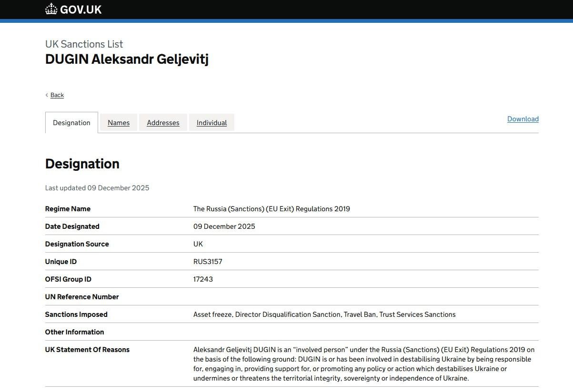Open the Addresses tab
This screenshot has width=573, height=392.
coord(163,123)
